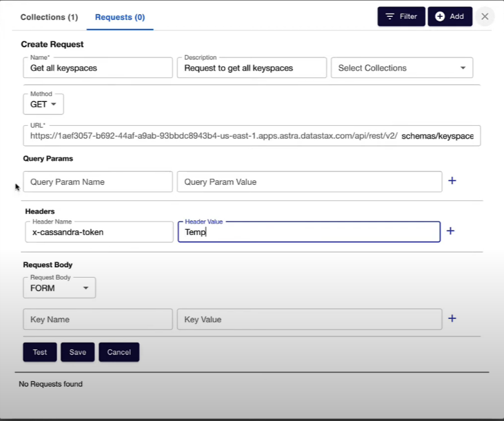Viewport: 504px width, 421px height.
Task: Open the Requests (0) tab
Action: pyautogui.click(x=120, y=17)
